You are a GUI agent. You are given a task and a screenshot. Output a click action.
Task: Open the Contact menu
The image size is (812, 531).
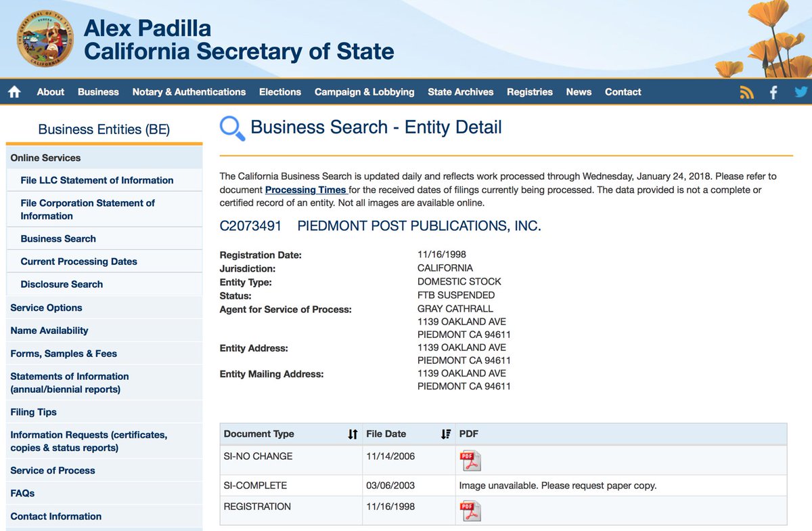point(623,92)
